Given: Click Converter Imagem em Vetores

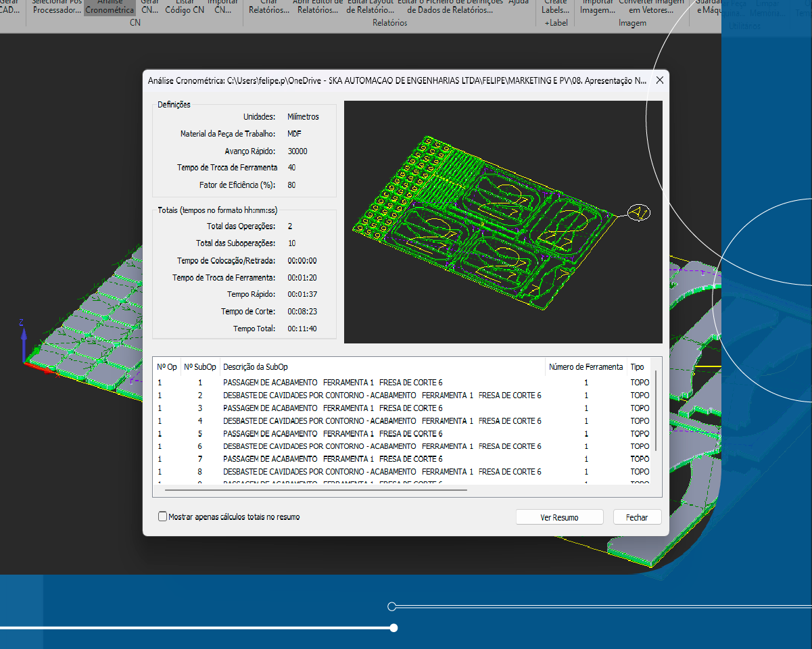Looking at the screenshot, I should pyautogui.click(x=651, y=7).
